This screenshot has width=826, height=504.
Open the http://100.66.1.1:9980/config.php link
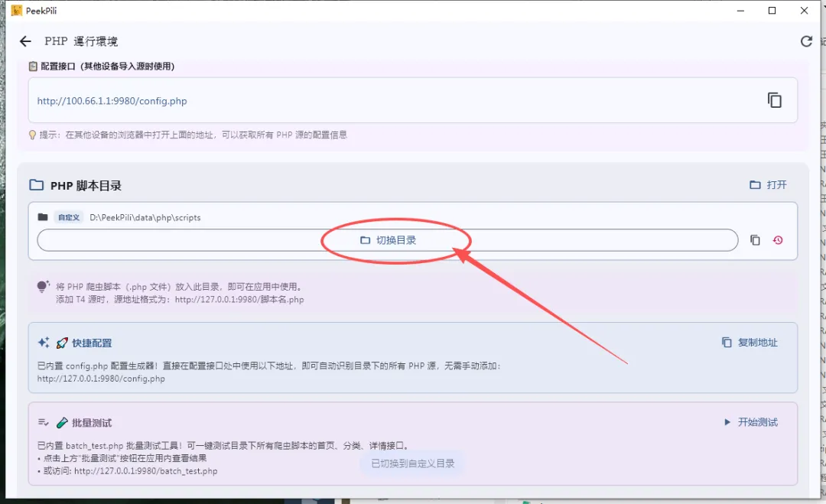[x=112, y=101]
